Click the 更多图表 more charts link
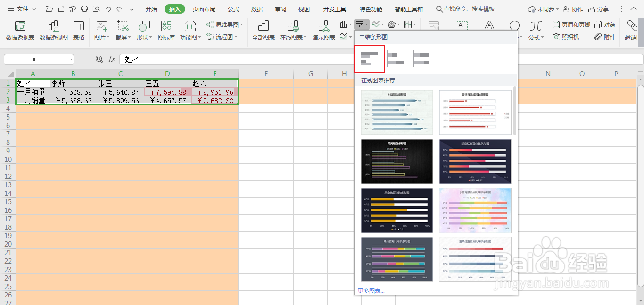 point(371,290)
